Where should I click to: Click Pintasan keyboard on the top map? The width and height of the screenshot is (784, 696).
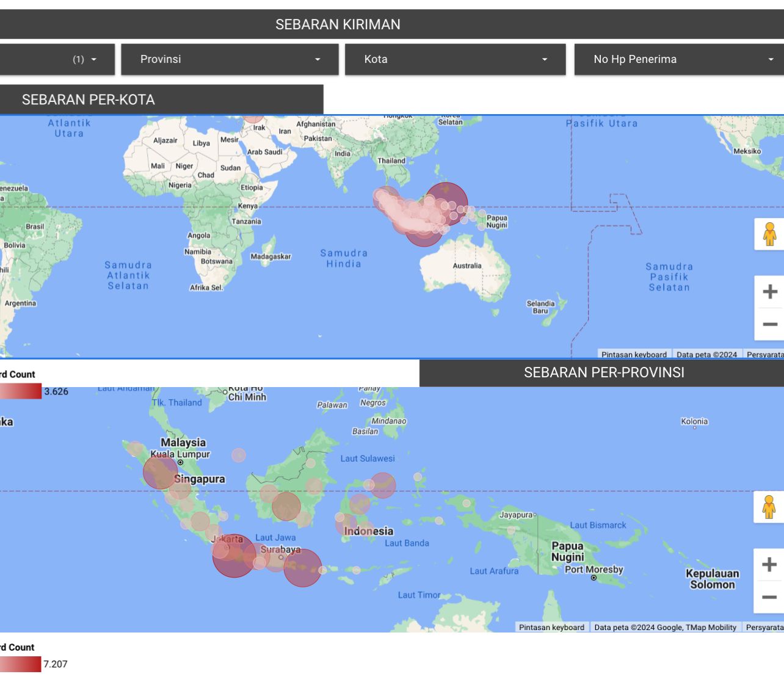[x=633, y=354]
